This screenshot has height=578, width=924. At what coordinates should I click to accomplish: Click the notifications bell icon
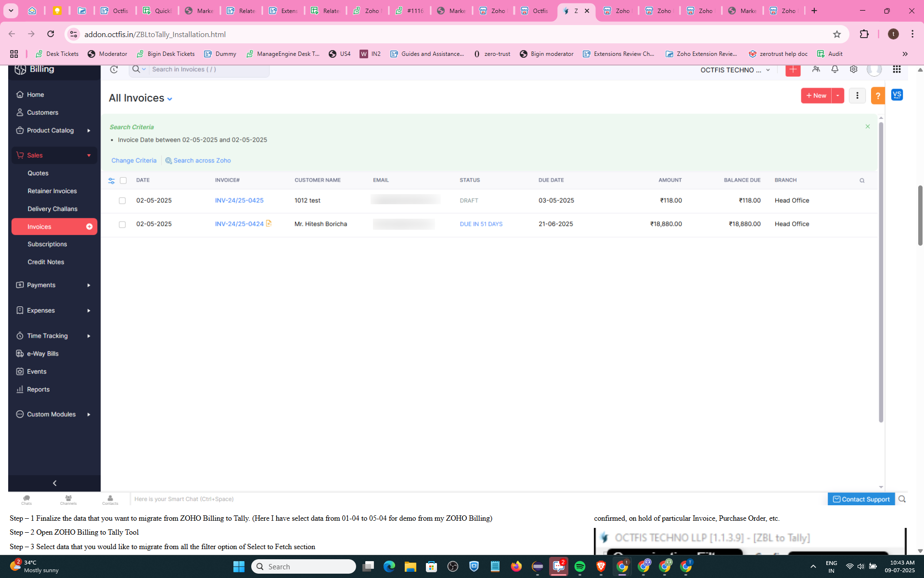[834, 69]
